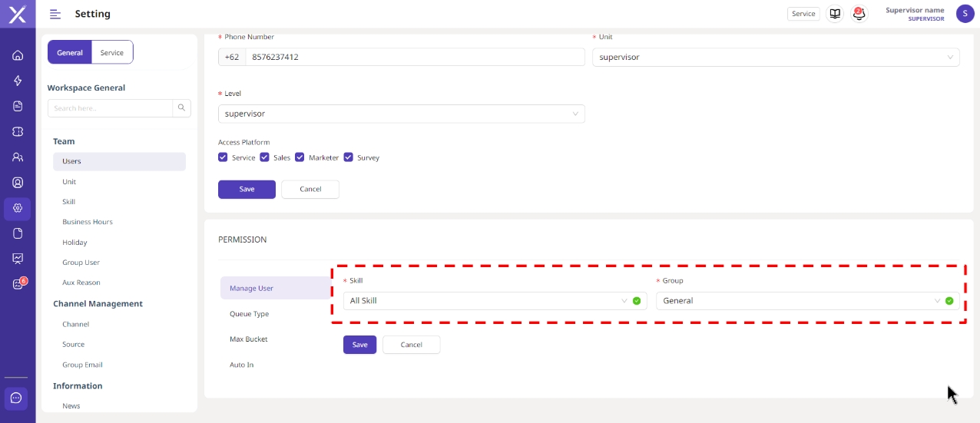This screenshot has width=980, height=423.
Task: Click the lightning bolt sidebar icon
Action: tap(18, 81)
